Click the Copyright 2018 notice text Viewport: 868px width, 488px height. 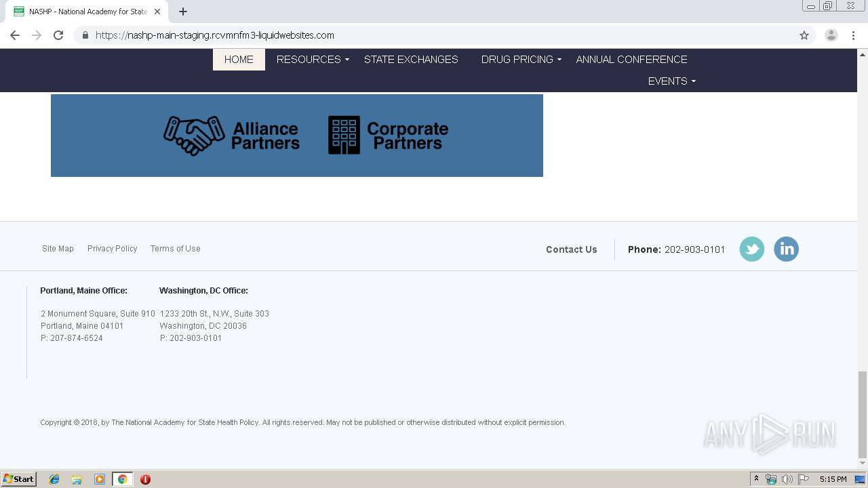click(302, 422)
